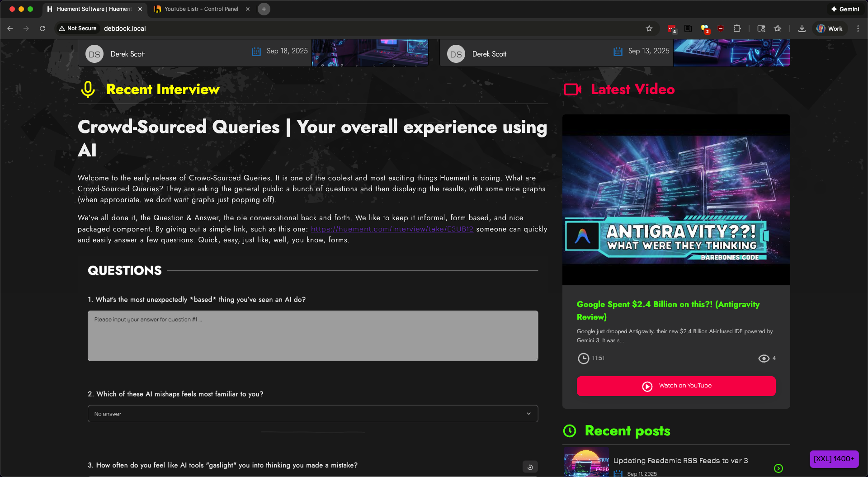Click the round reload icon near question 3
Viewport: 868px width, 477px height.
click(x=530, y=467)
